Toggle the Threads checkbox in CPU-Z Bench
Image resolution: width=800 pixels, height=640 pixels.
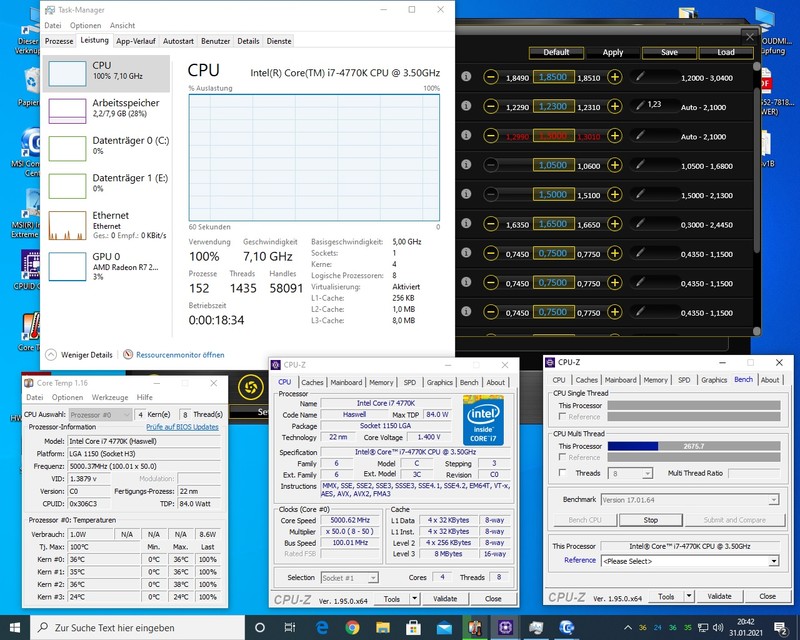pos(562,473)
